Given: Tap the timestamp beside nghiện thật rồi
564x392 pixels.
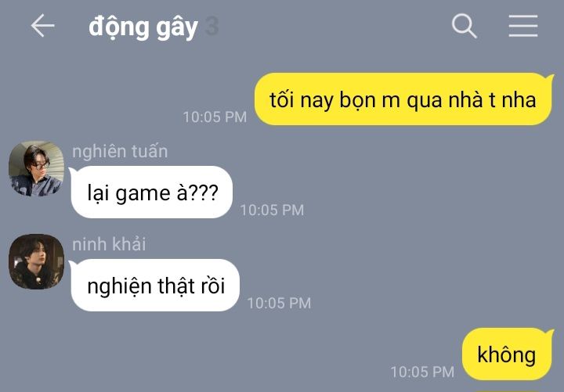Looking at the screenshot, I should (x=279, y=304).
